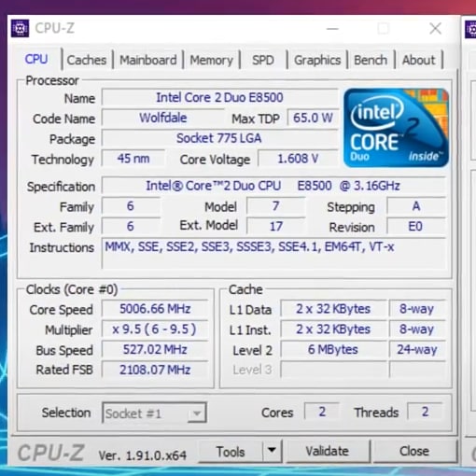Open the Tools dropdown arrow

[x=272, y=451]
